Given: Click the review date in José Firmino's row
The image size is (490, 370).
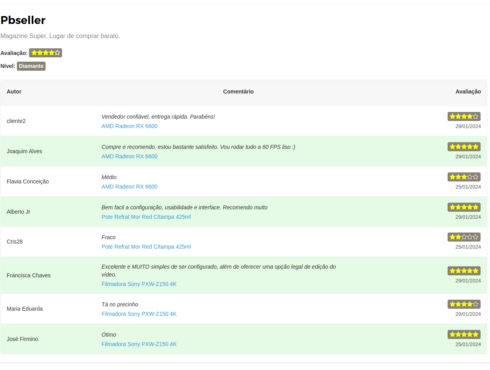Looking at the screenshot, I should tap(468, 344).
